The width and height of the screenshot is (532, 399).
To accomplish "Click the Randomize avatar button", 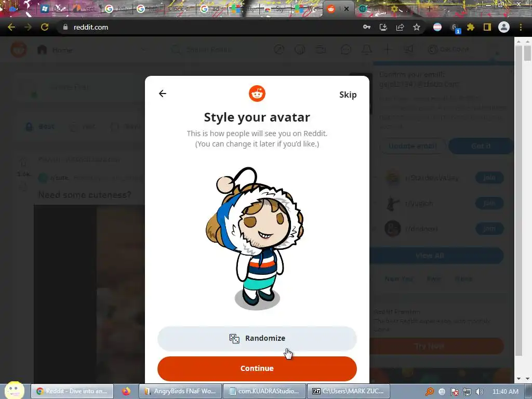I will pos(257,338).
